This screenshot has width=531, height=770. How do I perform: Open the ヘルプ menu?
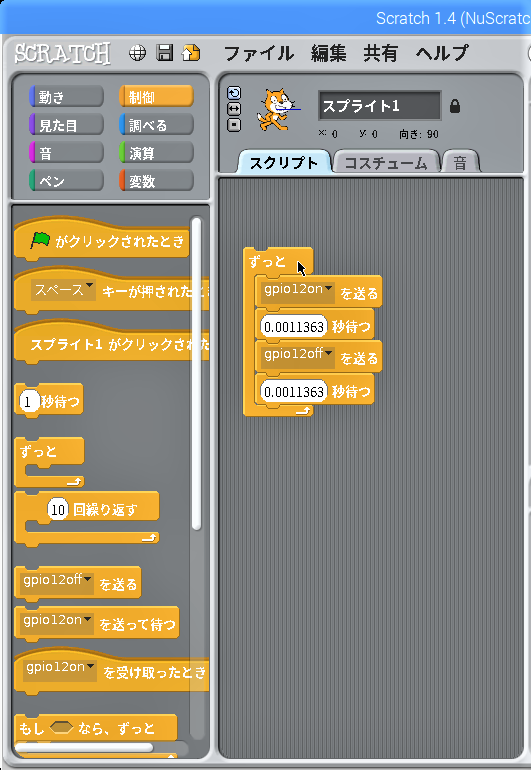[442, 53]
